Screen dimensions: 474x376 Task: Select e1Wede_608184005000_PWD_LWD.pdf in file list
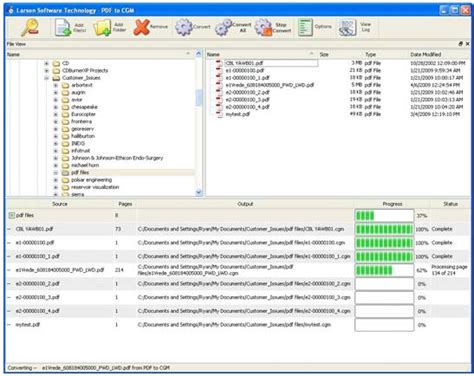coord(270,85)
